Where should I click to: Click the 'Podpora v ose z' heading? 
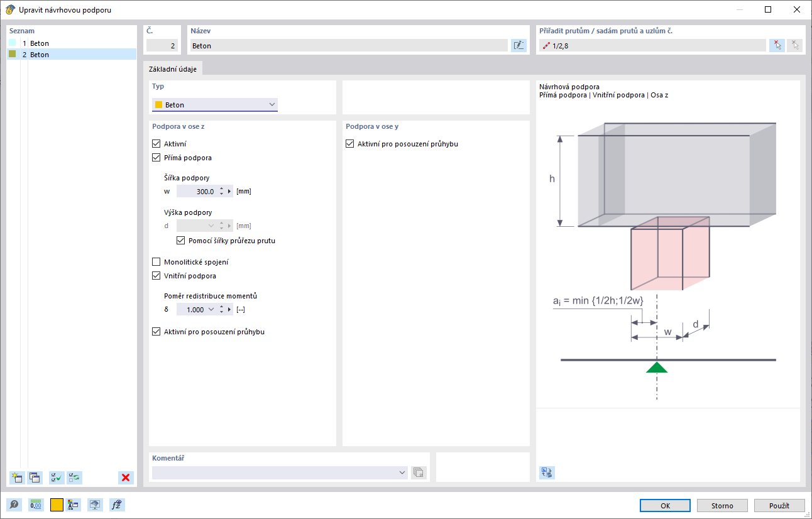[x=178, y=126]
